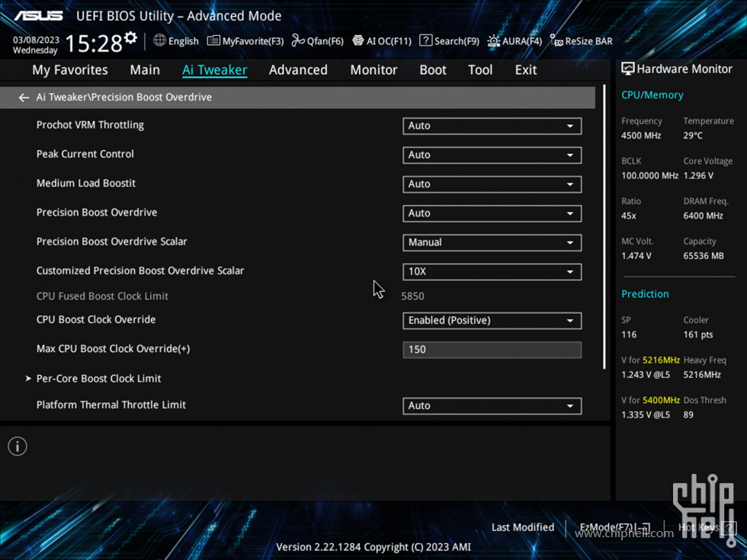This screenshot has width=747, height=560.
Task: Click the info circle icon
Action: [18, 446]
